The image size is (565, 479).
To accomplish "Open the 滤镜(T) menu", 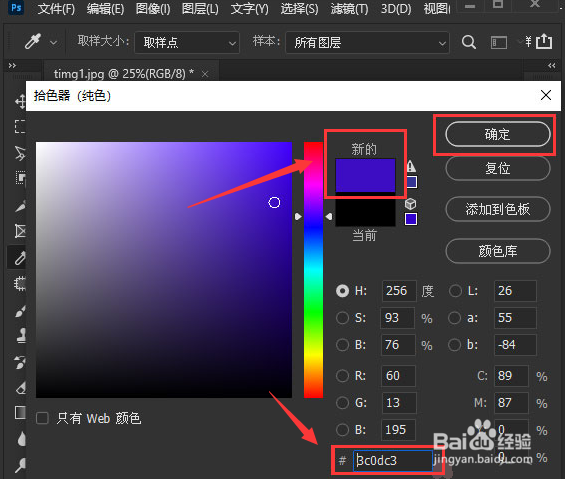I will click(349, 9).
